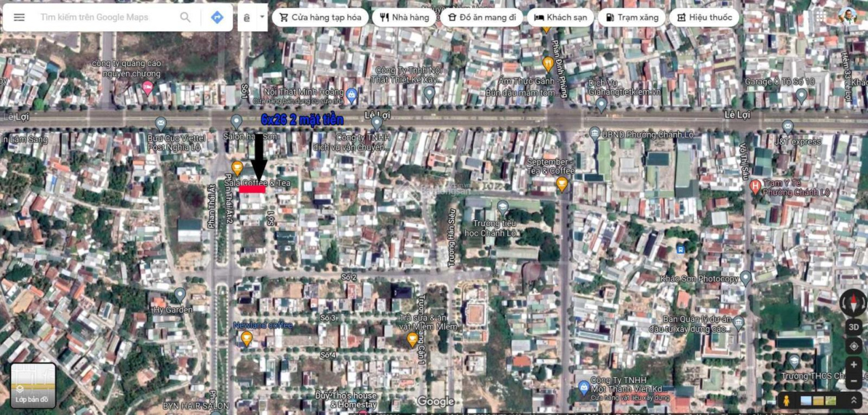Image resolution: width=868 pixels, height=415 pixels.
Task: Focus the Tìm kiếm trên Google Maps field
Action: [102, 17]
